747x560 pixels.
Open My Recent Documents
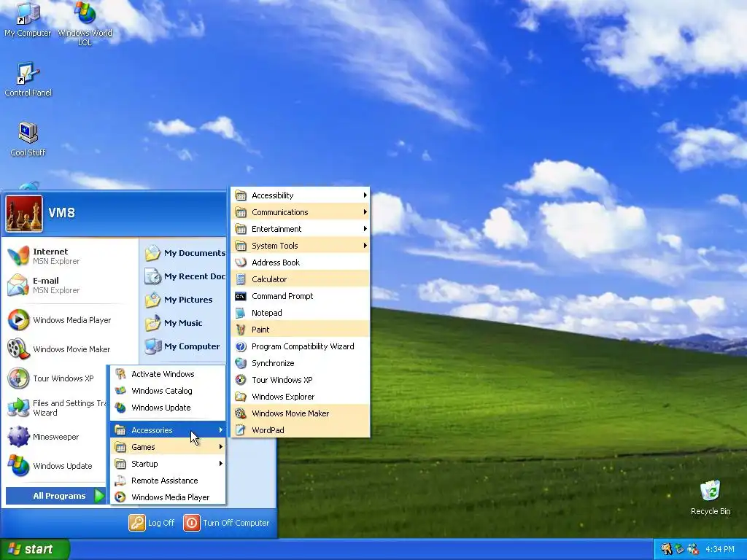coord(185,276)
